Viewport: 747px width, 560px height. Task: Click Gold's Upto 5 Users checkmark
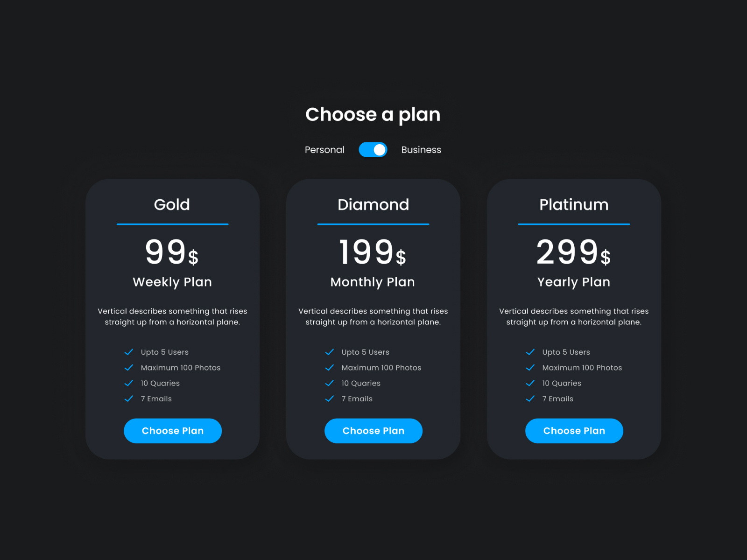coord(129,352)
